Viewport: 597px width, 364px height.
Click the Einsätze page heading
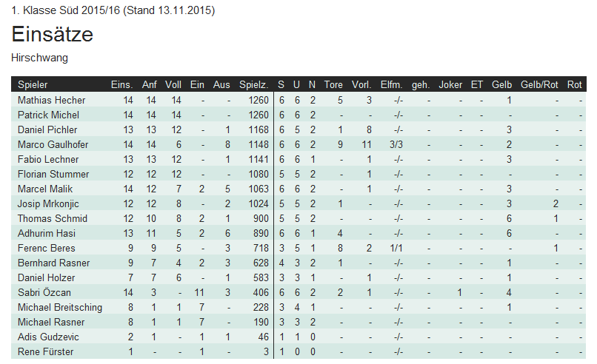coord(52,35)
